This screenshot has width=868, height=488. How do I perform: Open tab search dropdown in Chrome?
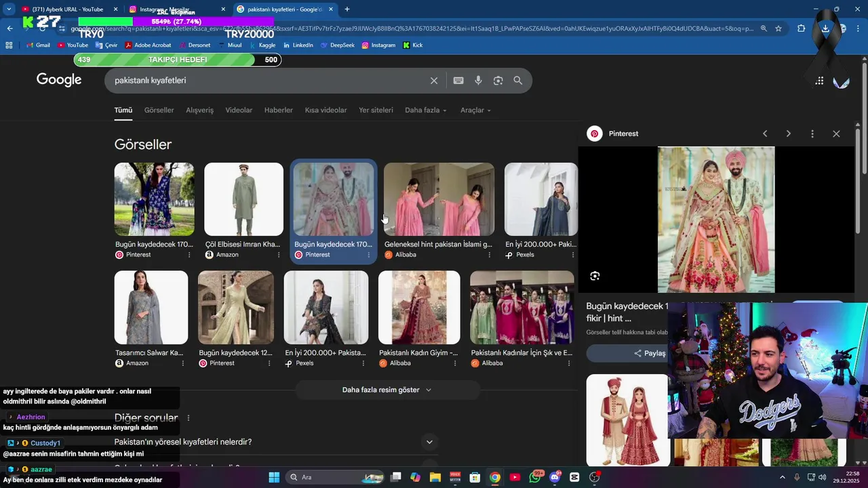coord(9,9)
